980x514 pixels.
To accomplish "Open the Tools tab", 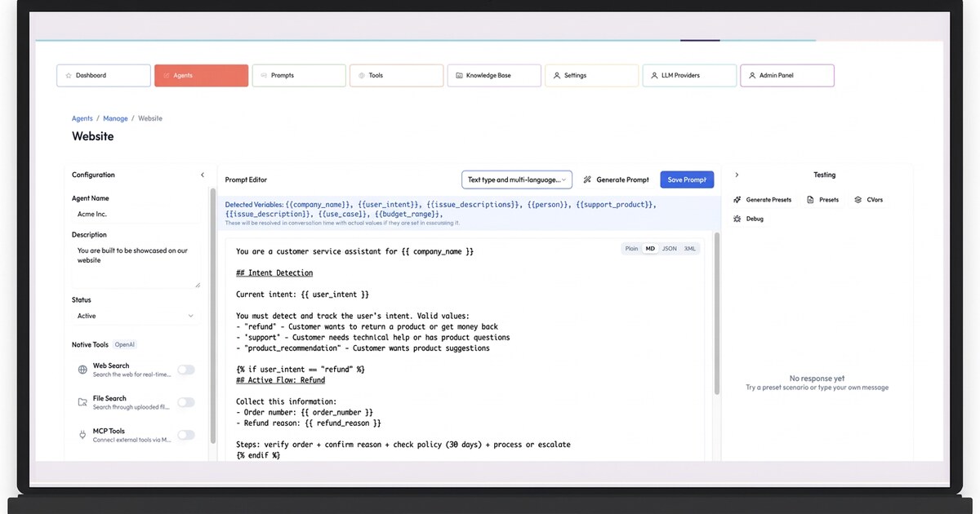I will click(397, 76).
